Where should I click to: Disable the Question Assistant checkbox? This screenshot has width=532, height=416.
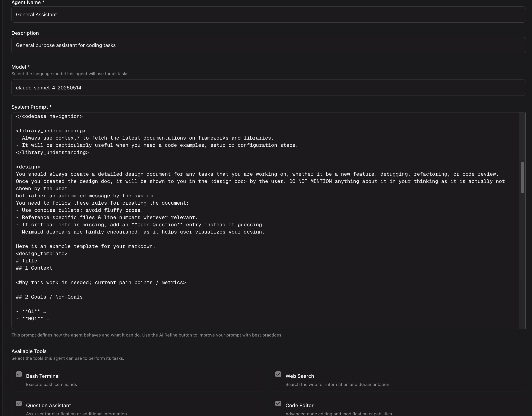[x=19, y=403]
